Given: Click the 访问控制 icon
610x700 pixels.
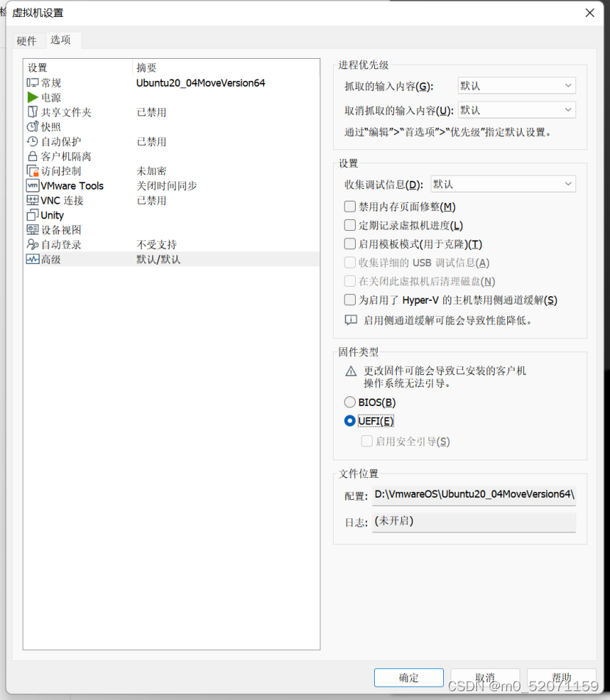Looking at the screenshot, I should [32, 171].
